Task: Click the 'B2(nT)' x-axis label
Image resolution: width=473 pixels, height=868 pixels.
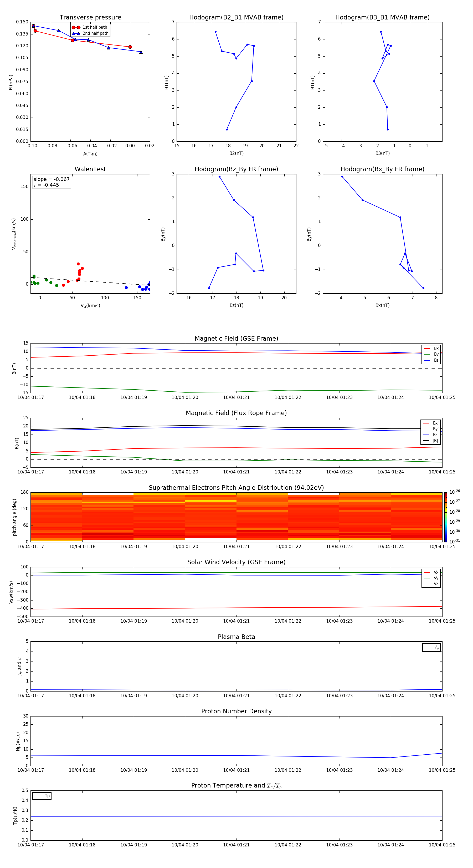Action: tap(236, 153)
